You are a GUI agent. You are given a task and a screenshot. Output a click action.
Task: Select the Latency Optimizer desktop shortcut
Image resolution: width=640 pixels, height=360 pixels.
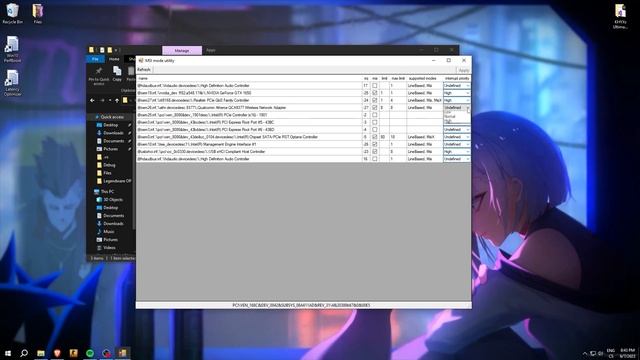12,83
